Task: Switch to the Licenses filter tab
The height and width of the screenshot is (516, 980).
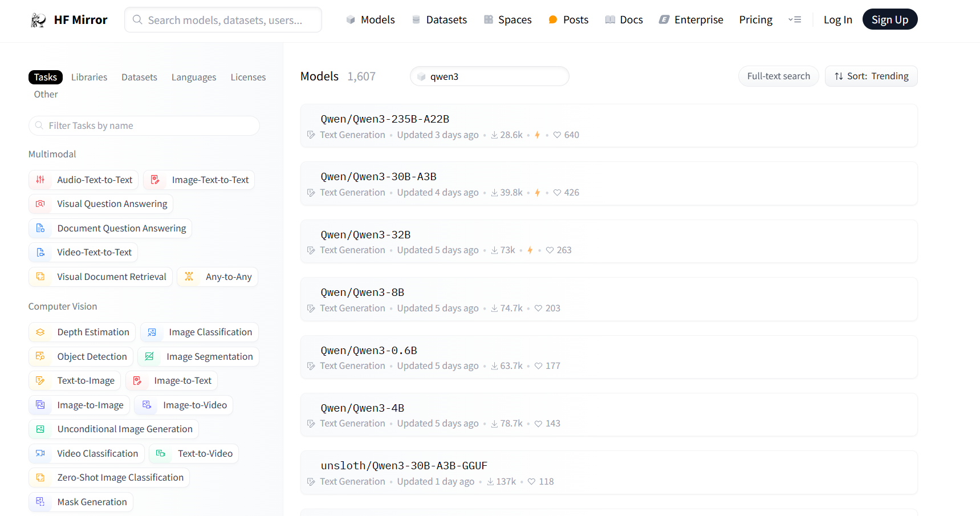Action: [248, 77]
